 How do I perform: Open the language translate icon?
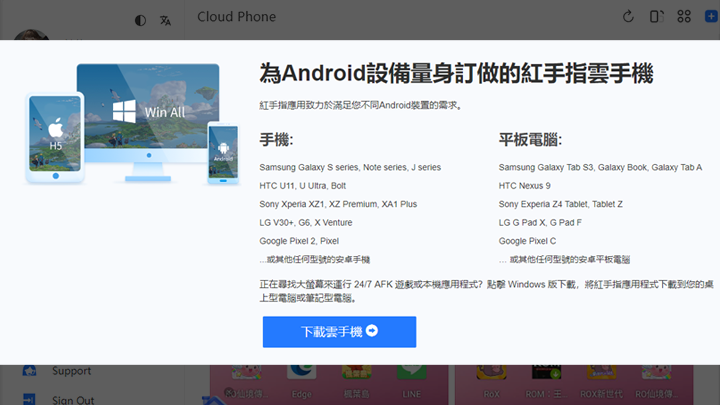click(x=165, y=20)
